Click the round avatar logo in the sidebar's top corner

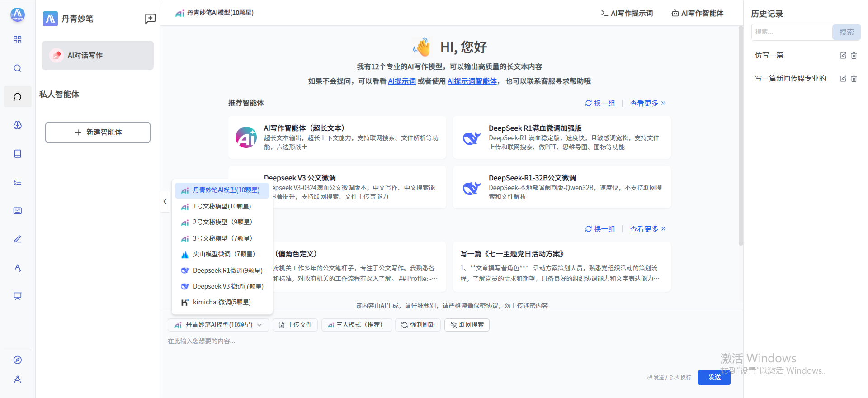tap(18, 15)
